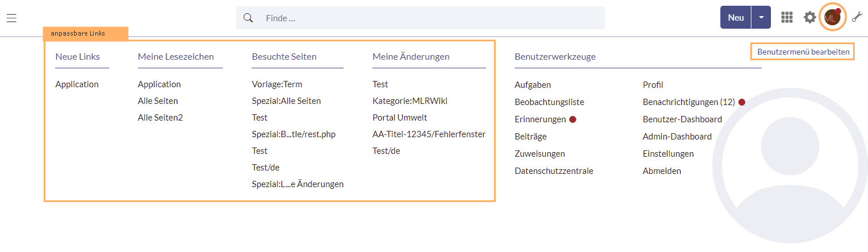868x252 pixels.
Task: Visit the Vorlage:Term page link
Action: tap(277, 84)
